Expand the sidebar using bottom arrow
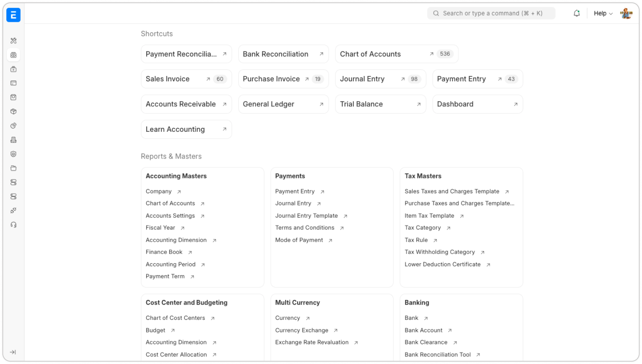 13,352
